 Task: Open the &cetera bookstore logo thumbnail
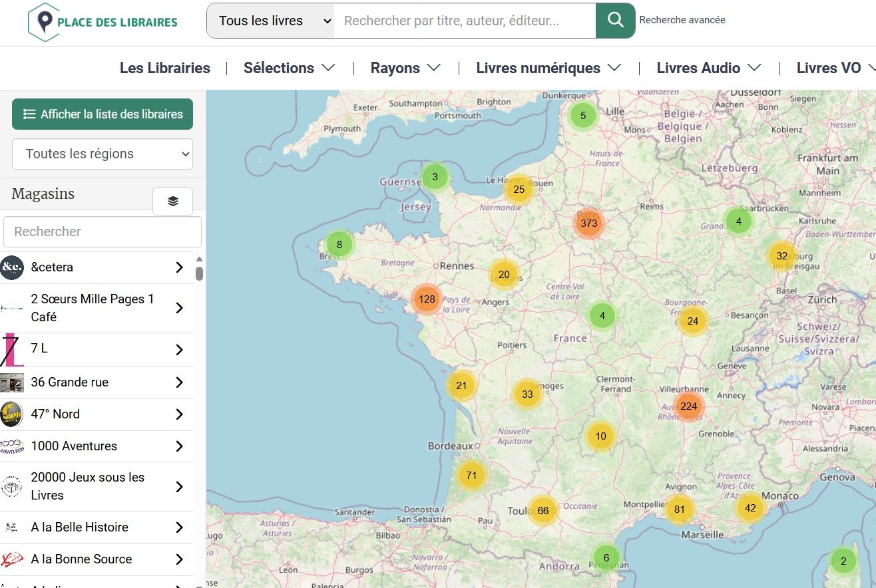tap(12, 267)
